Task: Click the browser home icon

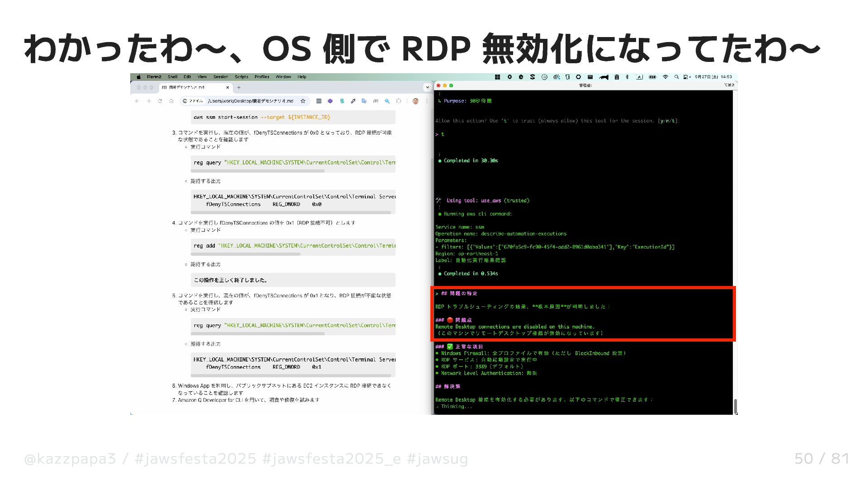Action: pyautogui.click(x=171, y=101)
